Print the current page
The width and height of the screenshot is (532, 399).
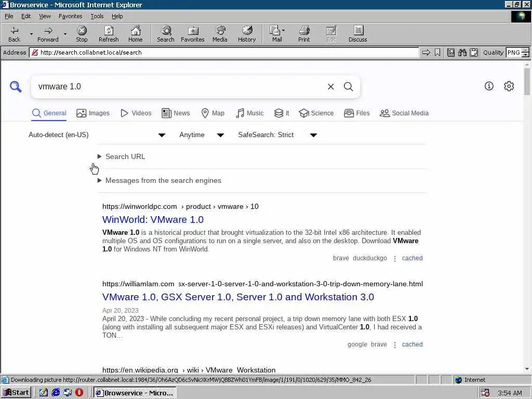[x=304, y=34]
